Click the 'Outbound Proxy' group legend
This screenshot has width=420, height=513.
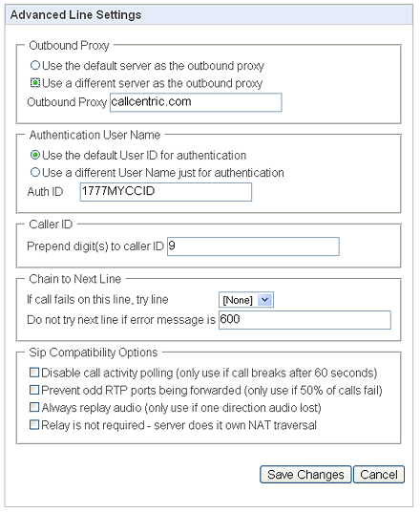pos(69,46)
